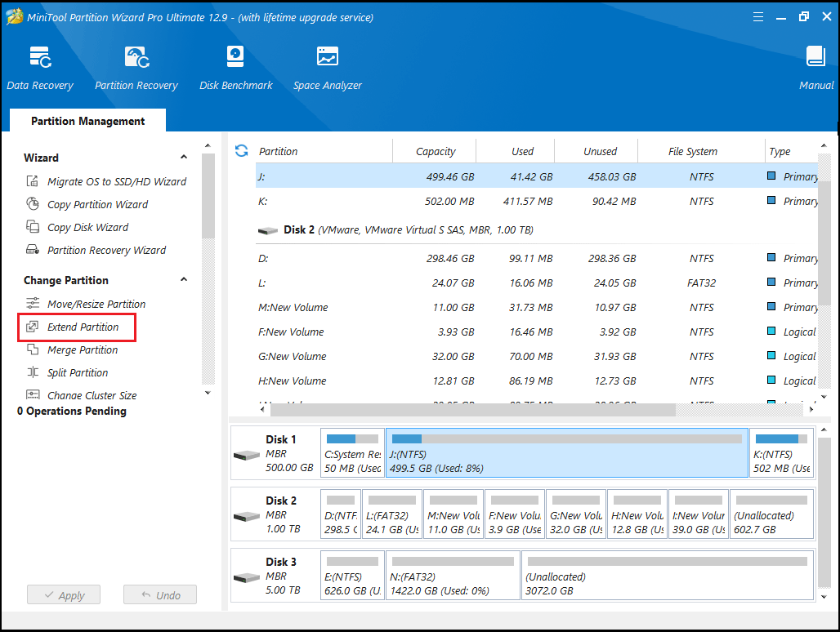840x632 pixels.
Task: Click the disk map scroll-down arrow
Action: pos(824,597)
